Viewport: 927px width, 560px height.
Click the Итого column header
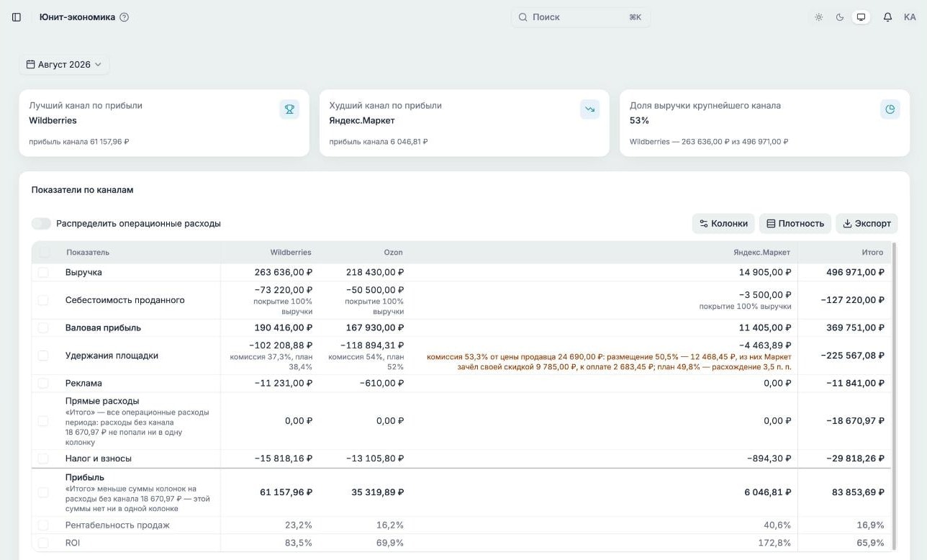(872, 253)
